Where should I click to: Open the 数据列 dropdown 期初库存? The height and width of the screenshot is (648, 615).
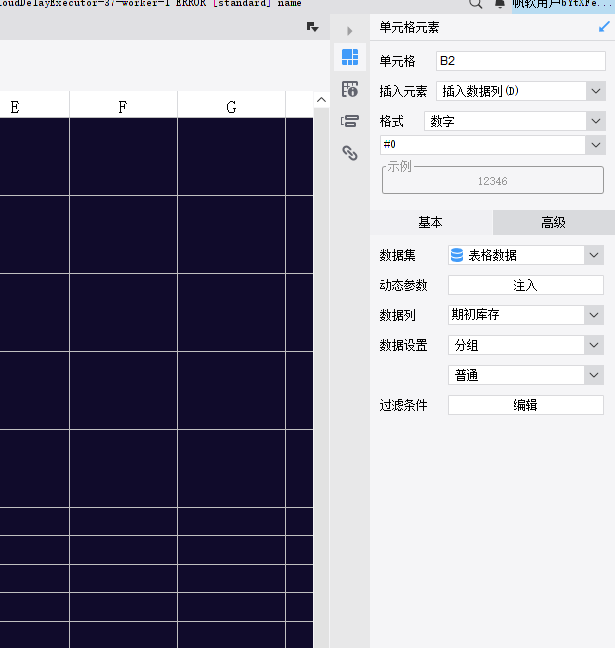(x=526, y=315)
